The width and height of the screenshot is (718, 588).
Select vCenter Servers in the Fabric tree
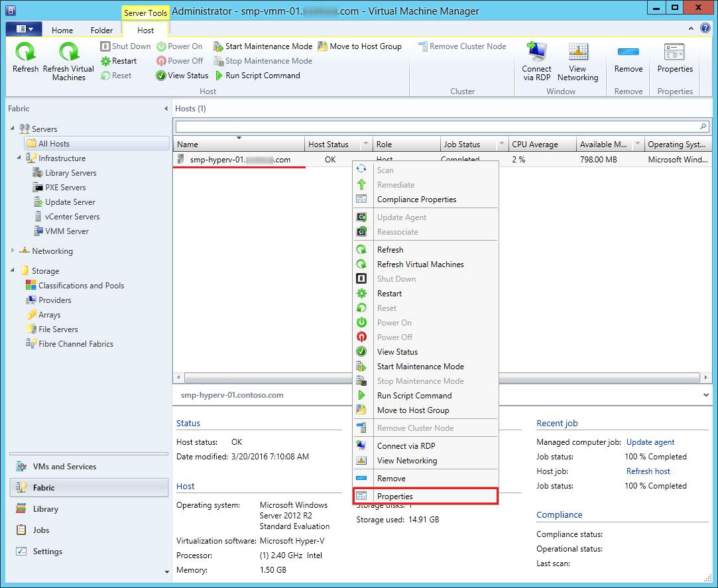[x=72, y=217]
